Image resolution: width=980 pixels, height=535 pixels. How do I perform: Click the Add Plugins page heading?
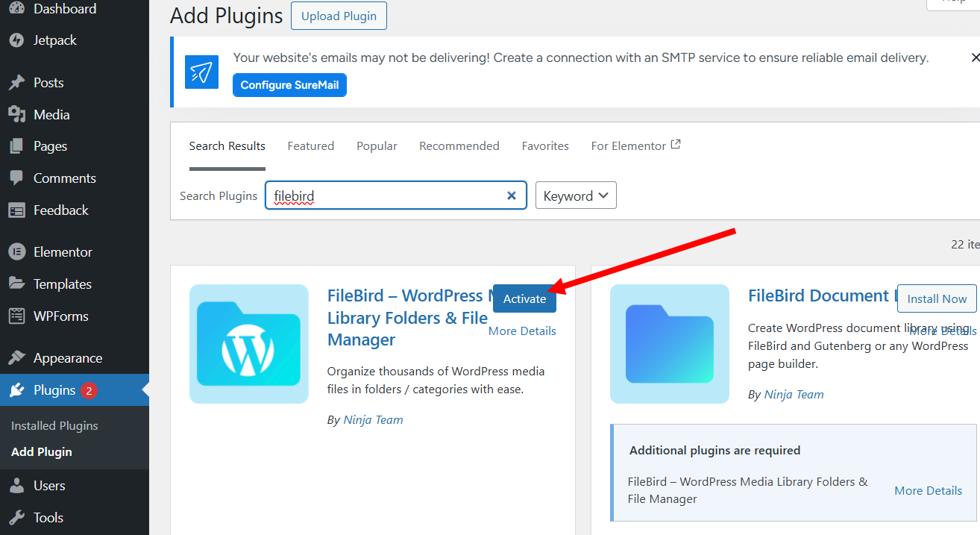(x=227, y=16)
